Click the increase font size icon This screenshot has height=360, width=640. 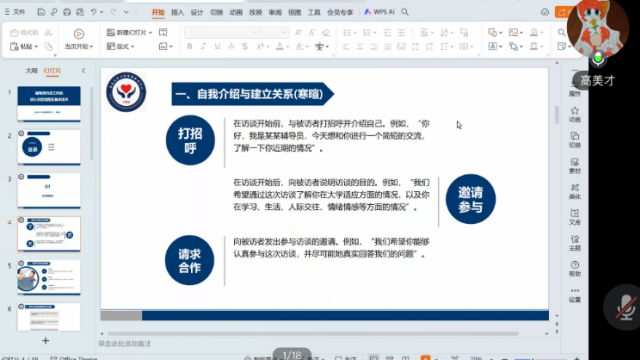(298, 33)
